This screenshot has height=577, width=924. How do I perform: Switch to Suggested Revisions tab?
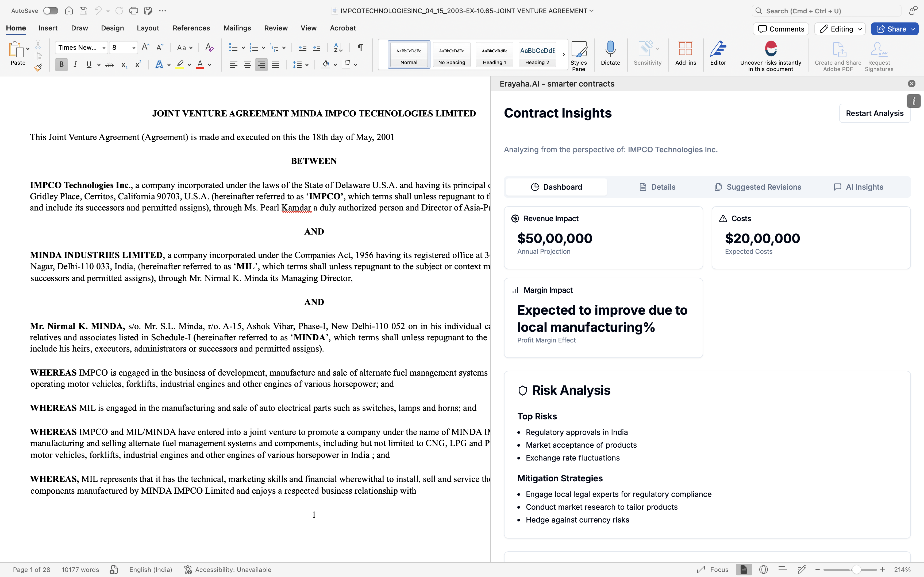point(758,187)
